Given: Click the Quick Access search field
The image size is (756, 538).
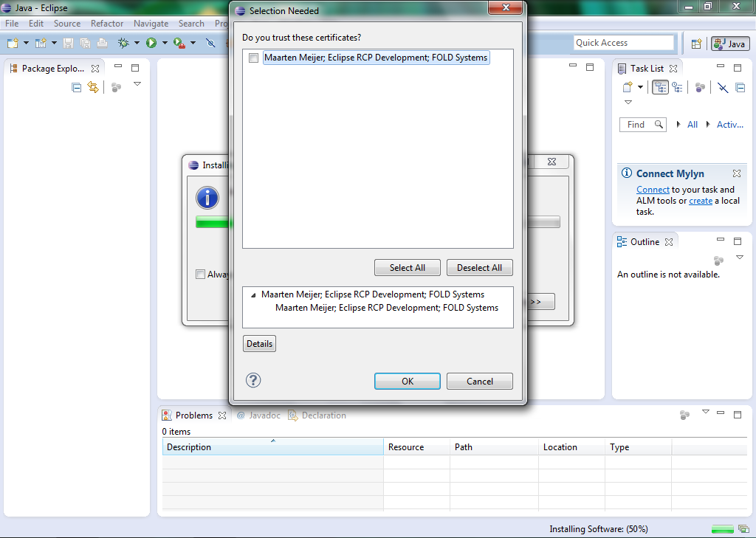Looking at the screenshot, I should coord(624,43).
